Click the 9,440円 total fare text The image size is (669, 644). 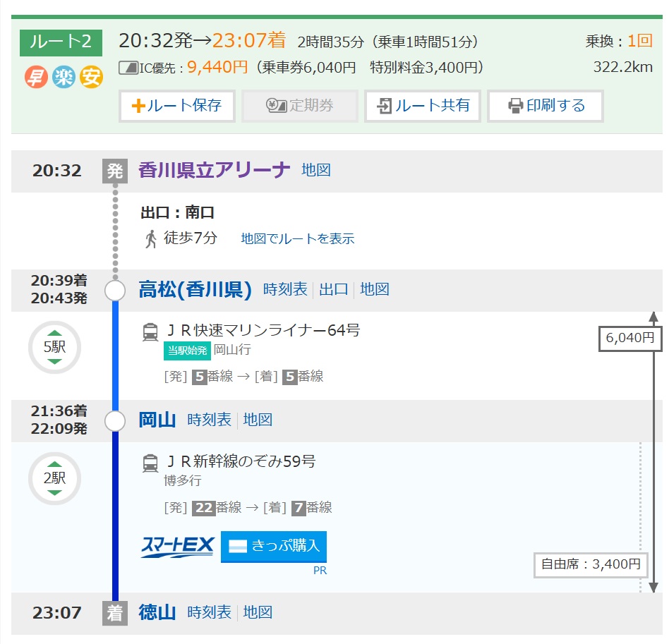pos(217,67)
